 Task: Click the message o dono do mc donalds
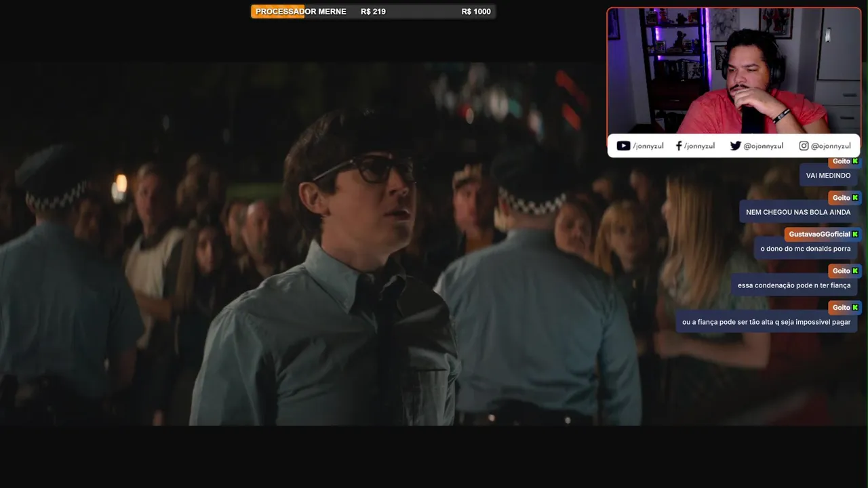[806, 249]
